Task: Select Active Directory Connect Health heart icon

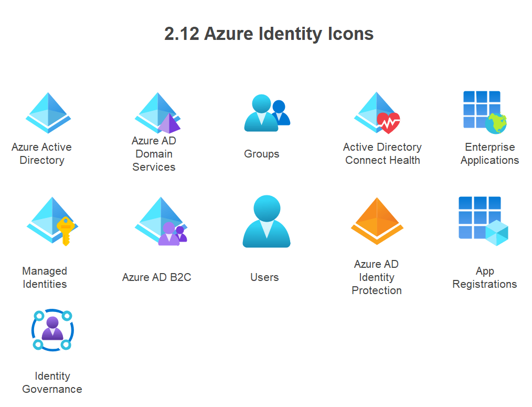Action: click(377, 113)
